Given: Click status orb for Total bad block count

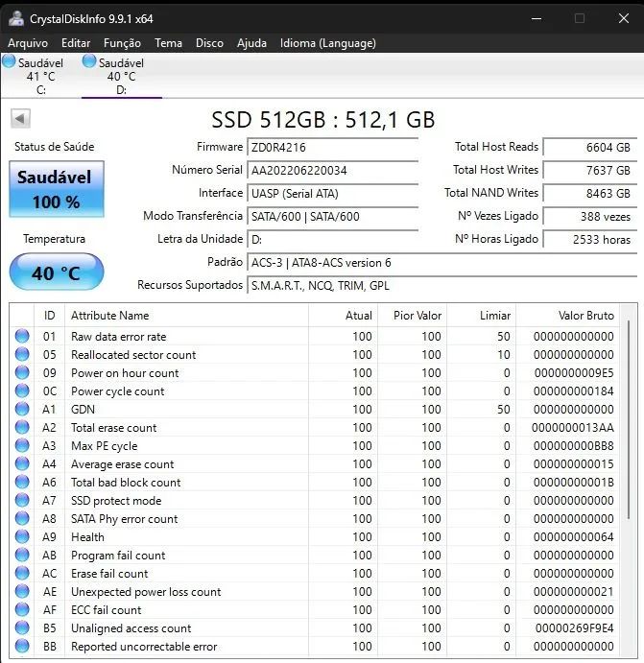Looking at the screenshot, I should 22,482.
